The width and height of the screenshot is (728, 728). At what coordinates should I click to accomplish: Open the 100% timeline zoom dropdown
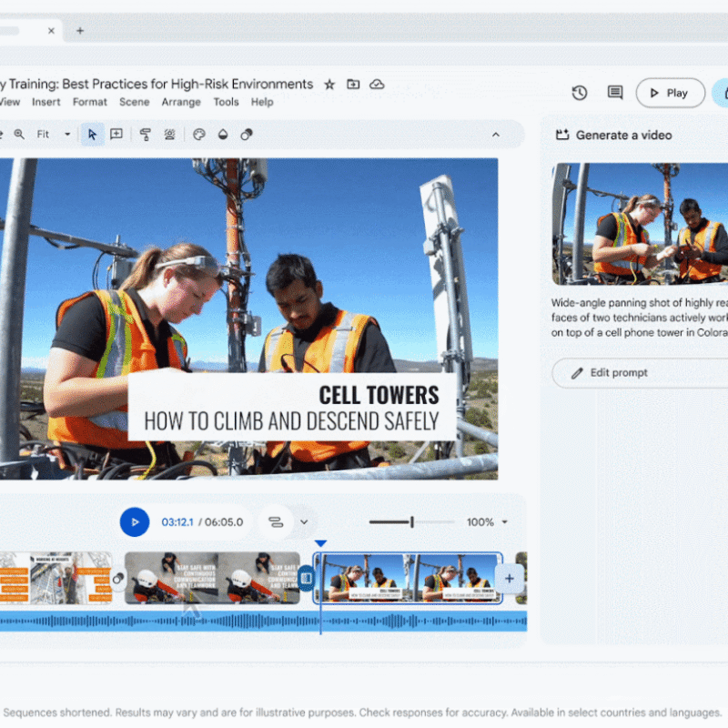pos(487,522)
